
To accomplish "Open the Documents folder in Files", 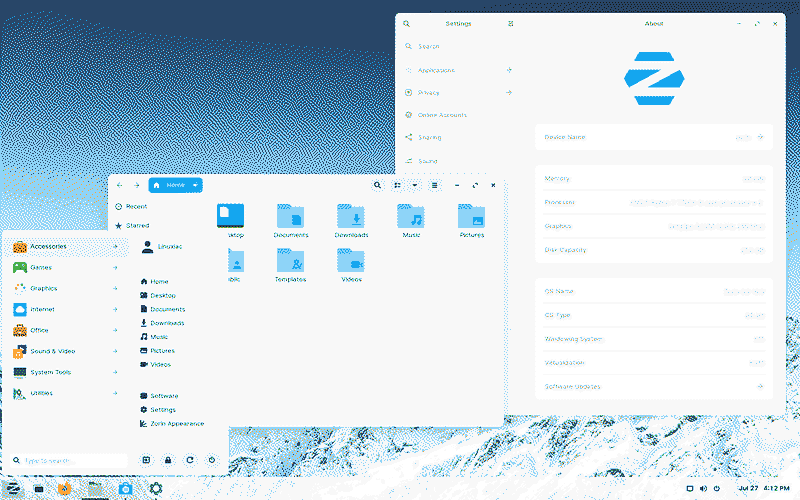I will tap(290, 220).
